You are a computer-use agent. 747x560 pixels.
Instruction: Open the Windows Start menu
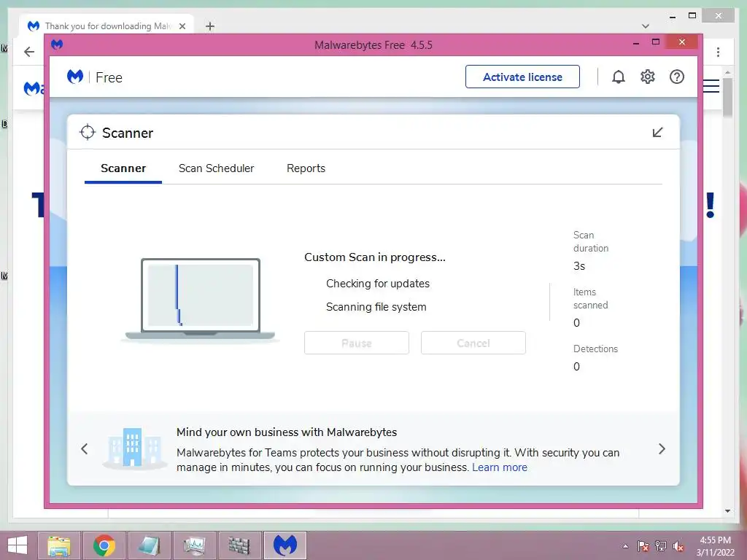(x=18, y=545)
